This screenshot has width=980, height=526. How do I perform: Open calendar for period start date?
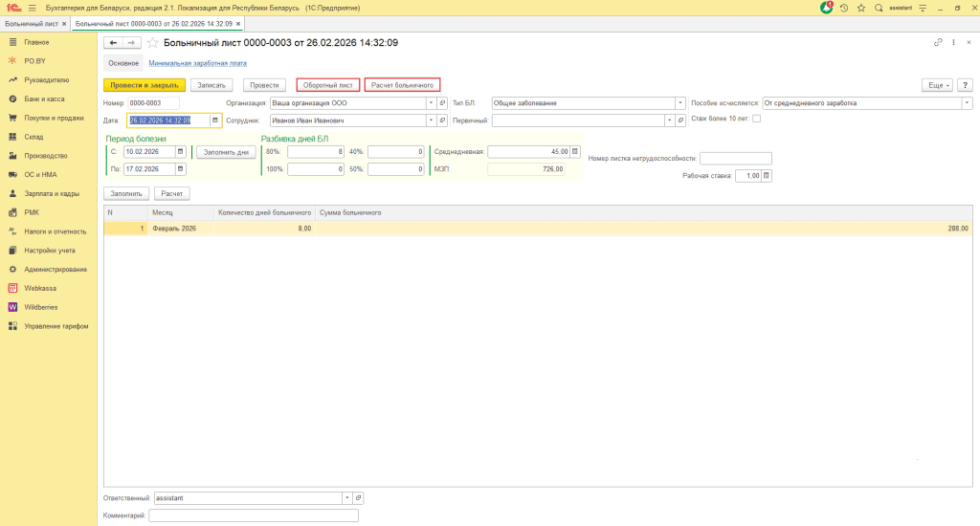[180, 151]
